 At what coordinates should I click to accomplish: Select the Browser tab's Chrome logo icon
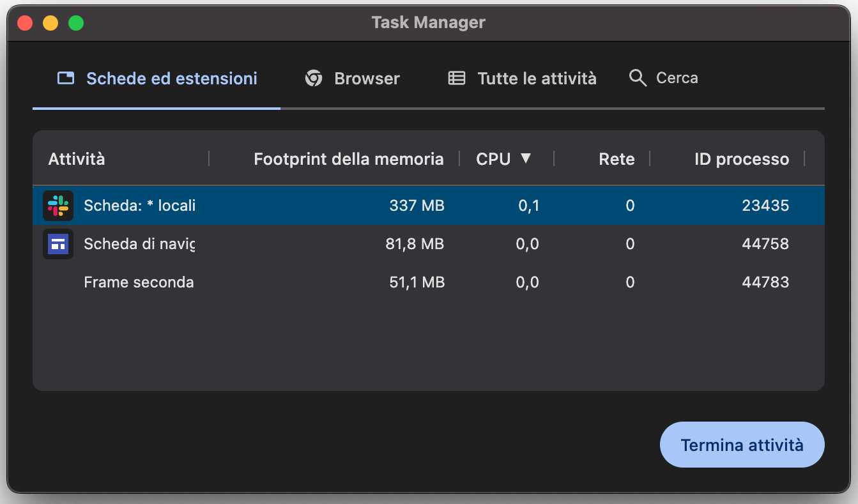tap(313, 77)
